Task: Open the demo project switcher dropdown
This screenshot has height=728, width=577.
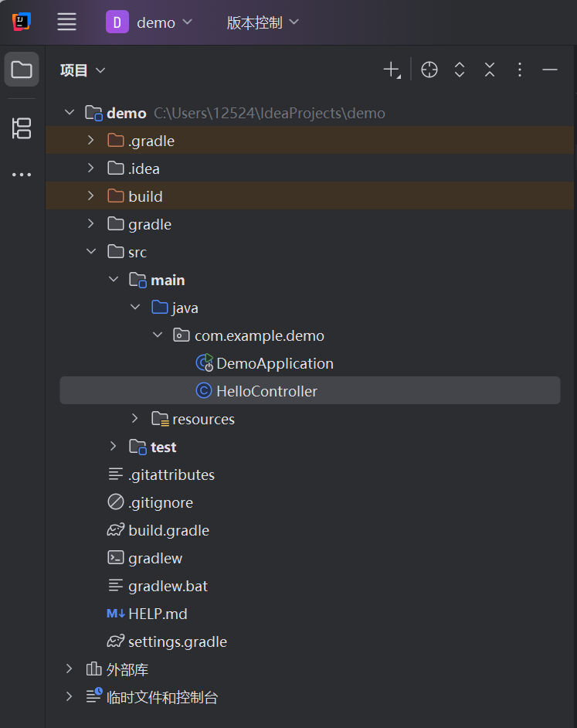Action: tap(151, 22)
